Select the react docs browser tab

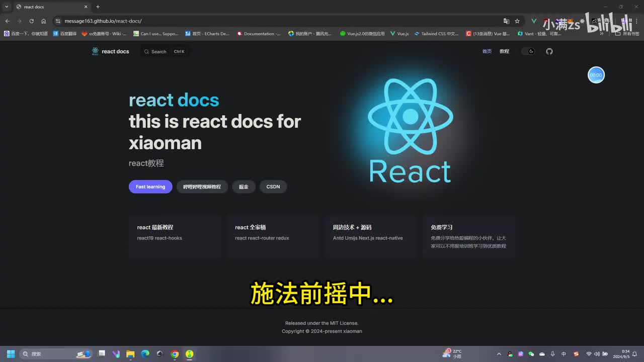click(51, 7)
